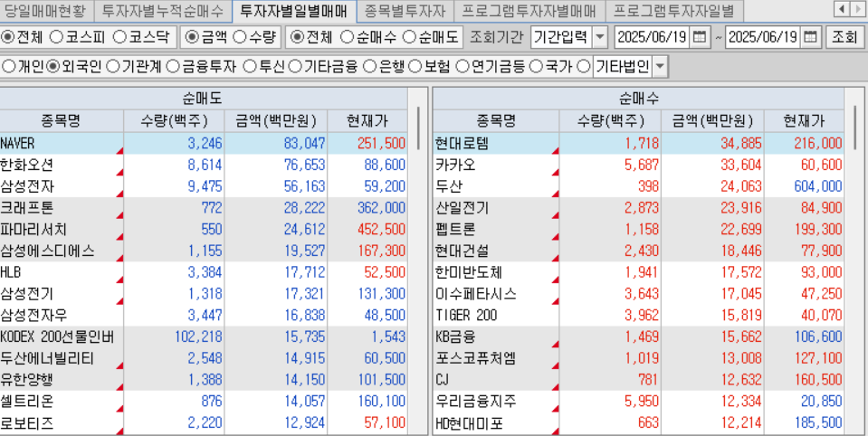Sort by 현재가 column in 순매수 table
The height and width of the screenshot is (436, 868).
point(804,120)
